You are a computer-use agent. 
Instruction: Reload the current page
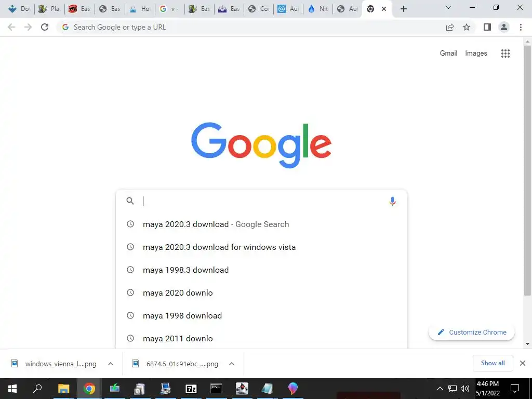point(45,27)
